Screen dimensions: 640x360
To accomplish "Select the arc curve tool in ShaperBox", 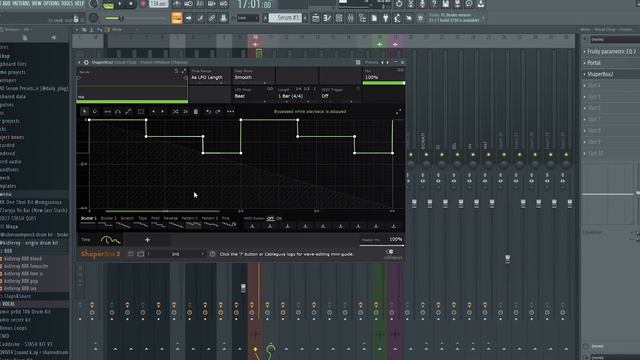I will [118, 111].
